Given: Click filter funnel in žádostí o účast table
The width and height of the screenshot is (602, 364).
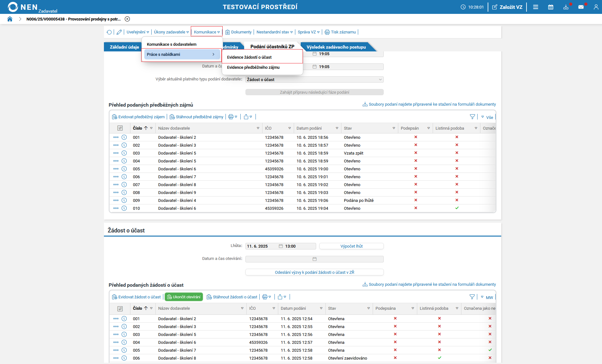Looking at the screenshot, I should pos(472,297).
